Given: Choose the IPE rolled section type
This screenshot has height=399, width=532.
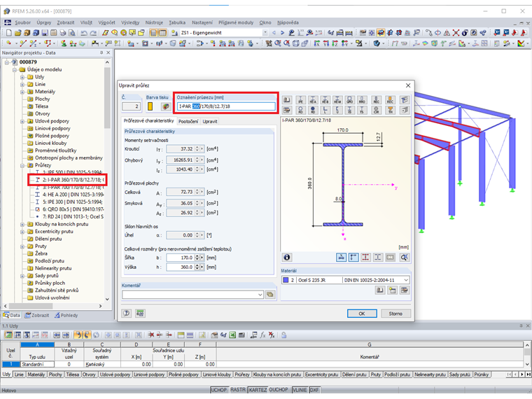Looking at the screenshot, I should pyautogui.click(x=300, y=99).
